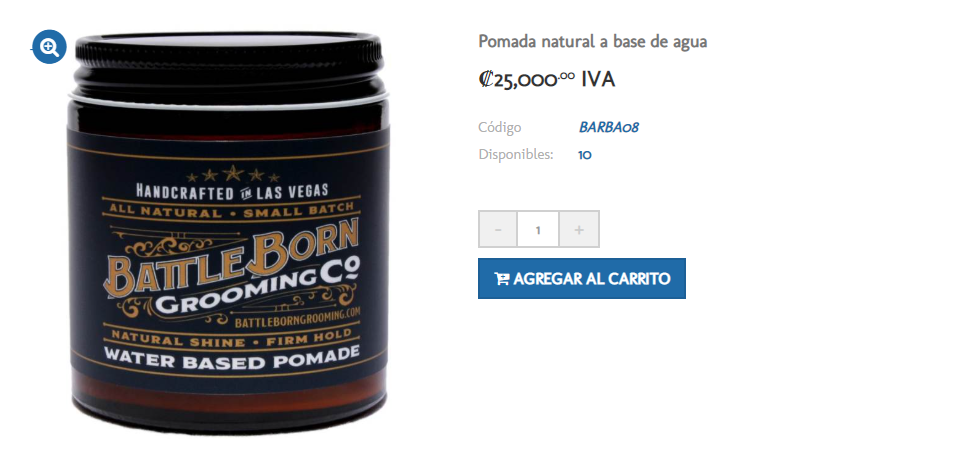Click the quantity input field showing 1
Viewport: 975px width, 449px height.
click(538, 229)
